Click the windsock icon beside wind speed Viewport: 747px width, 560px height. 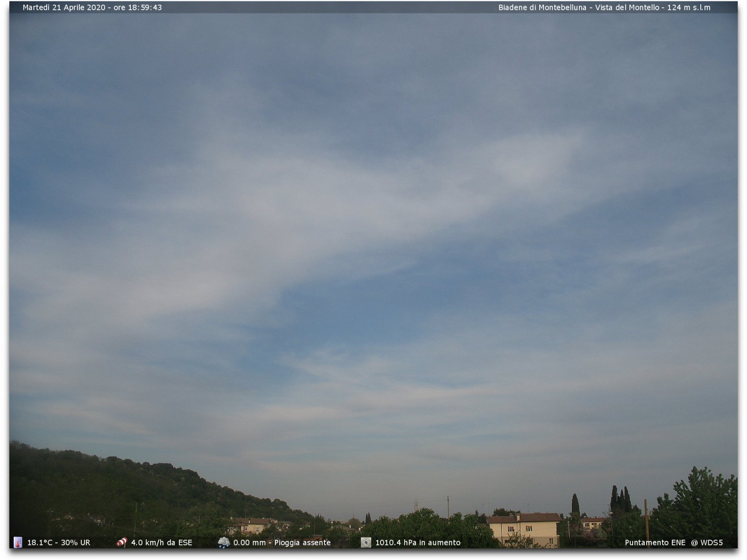(121, 542)
